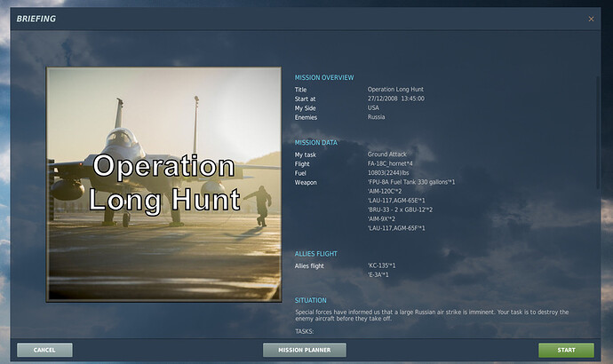Click the FPU-8A Fuel Tank weapon entry
This screenshot has height=364, width=613.
point(411,182)
